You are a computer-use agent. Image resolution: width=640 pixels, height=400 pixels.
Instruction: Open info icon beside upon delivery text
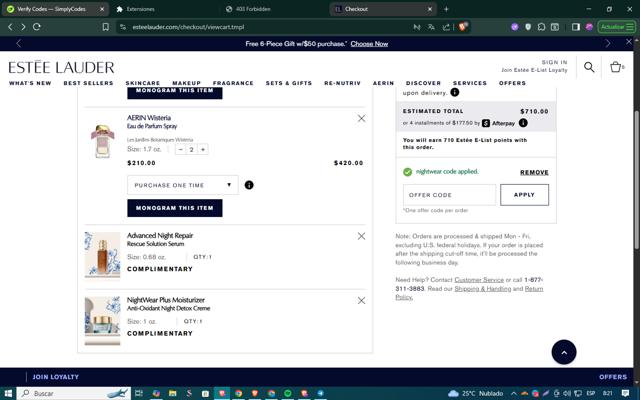454,93
